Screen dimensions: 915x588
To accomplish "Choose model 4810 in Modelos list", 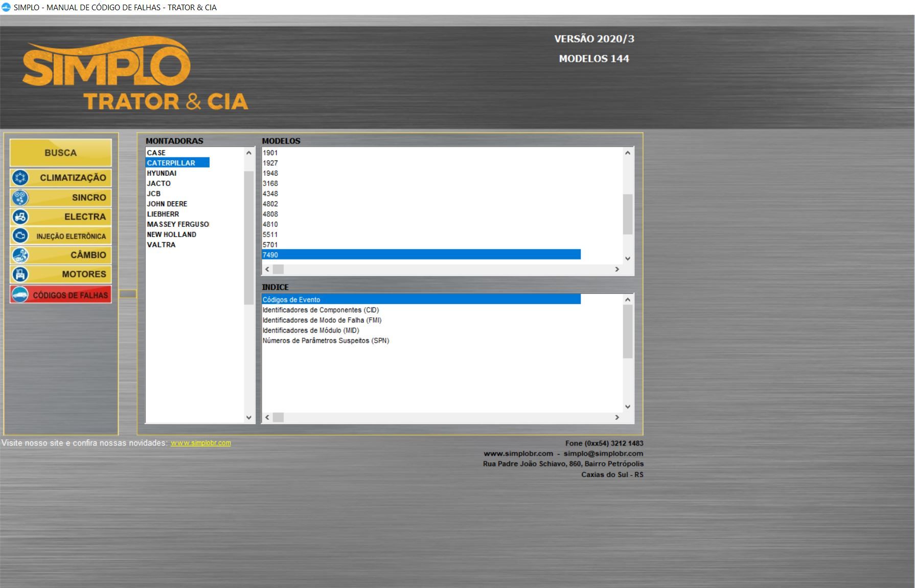I will point(270,224).
